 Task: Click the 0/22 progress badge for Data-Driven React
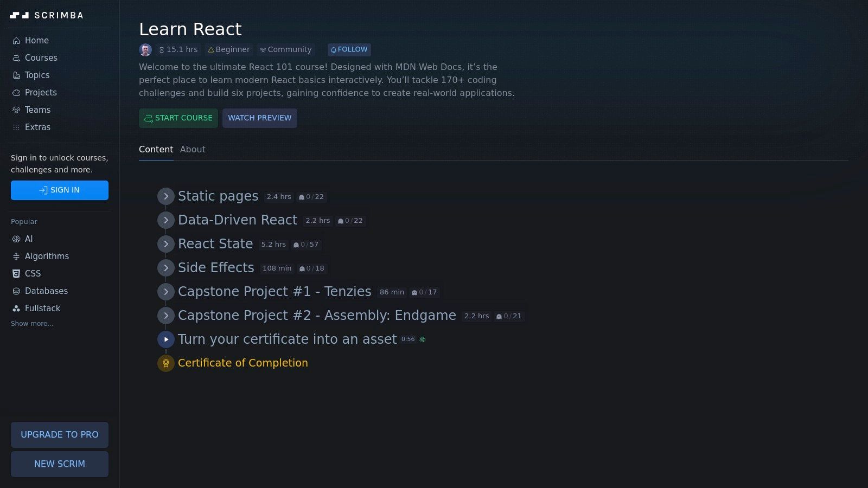350,221
